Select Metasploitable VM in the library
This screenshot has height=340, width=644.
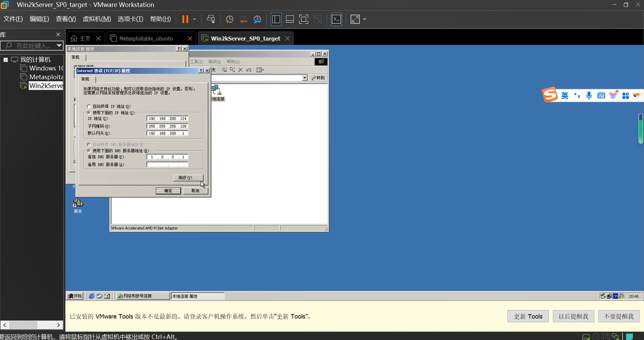tap(42, 77)
